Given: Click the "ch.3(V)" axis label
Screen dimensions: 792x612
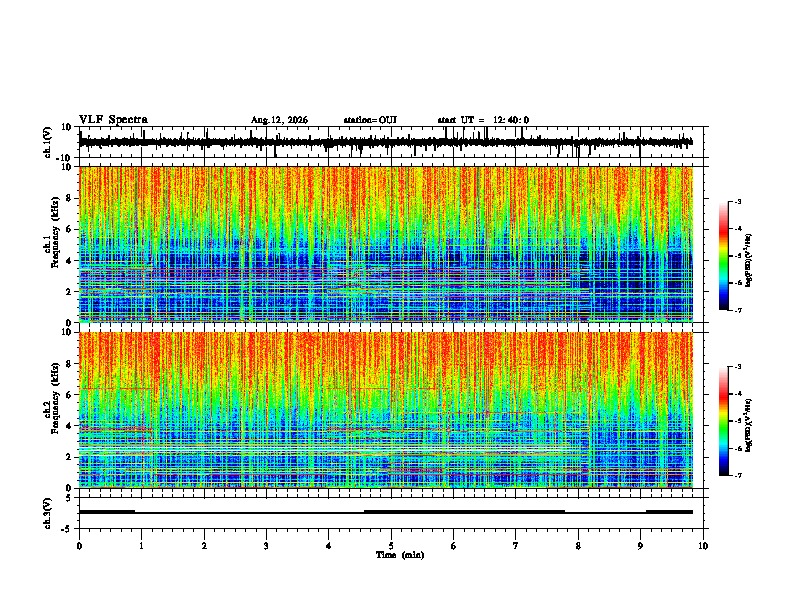Looking at the screenshot, I should click(48, 513).
